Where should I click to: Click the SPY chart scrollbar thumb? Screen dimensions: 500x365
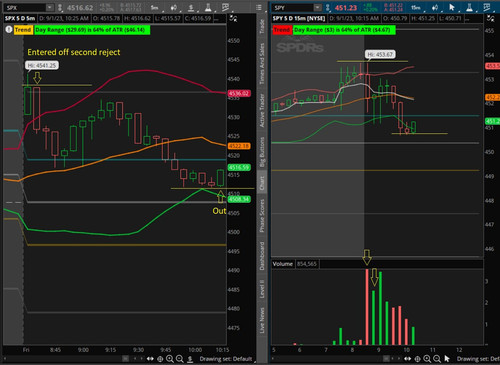tap(386, 359)
